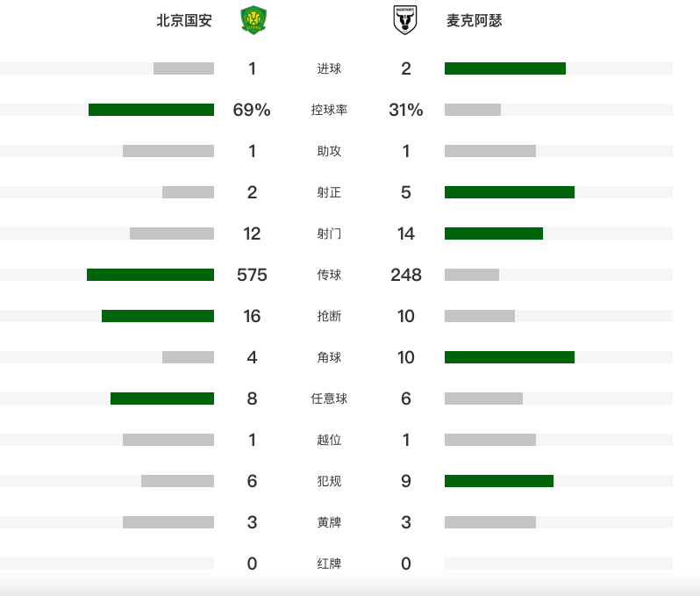Select the 传球 stat label
Viewport: 700px width, 596px height.
point(329,275)
